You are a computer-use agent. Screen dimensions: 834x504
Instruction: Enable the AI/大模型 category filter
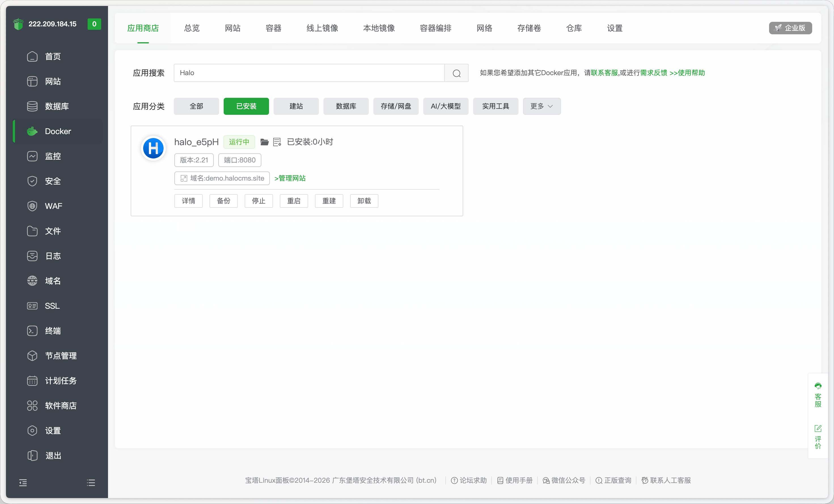pyautogui.click(x=445, y=106)
